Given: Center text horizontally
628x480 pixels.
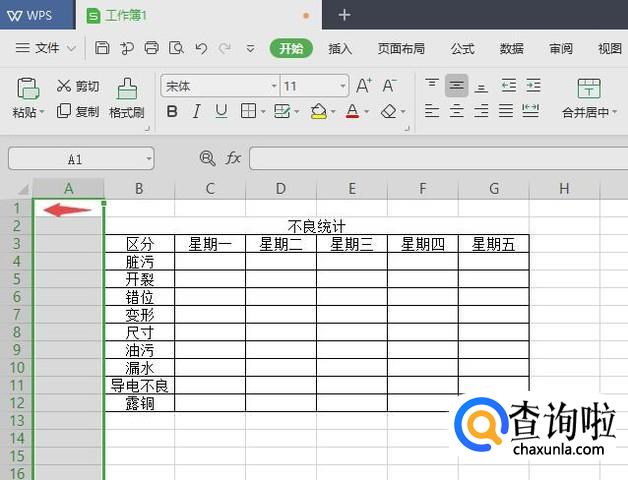Looking at the screenshot, I should point(457,111).
